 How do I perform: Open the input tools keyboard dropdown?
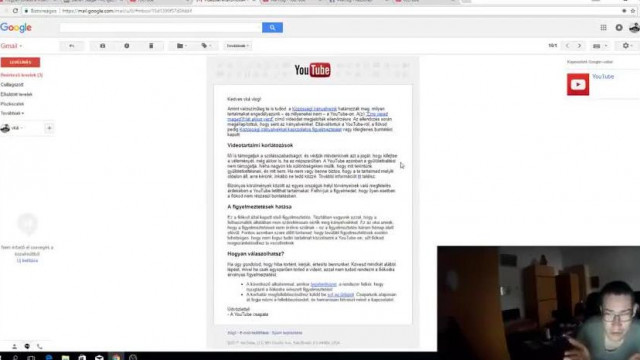(600, 46)
